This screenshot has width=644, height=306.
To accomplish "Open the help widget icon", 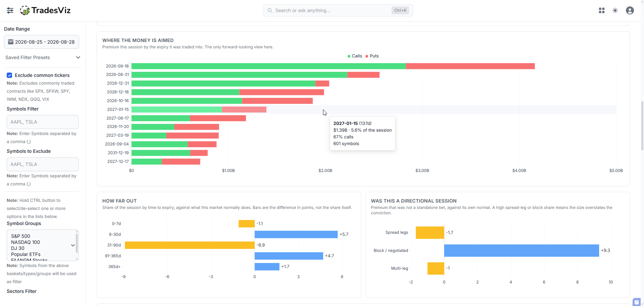I will click(x=637, y=302).
